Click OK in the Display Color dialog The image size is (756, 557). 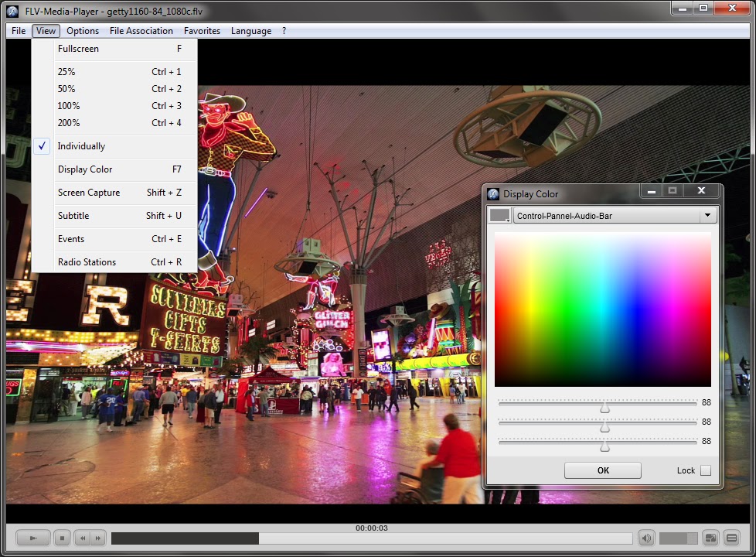602,470
